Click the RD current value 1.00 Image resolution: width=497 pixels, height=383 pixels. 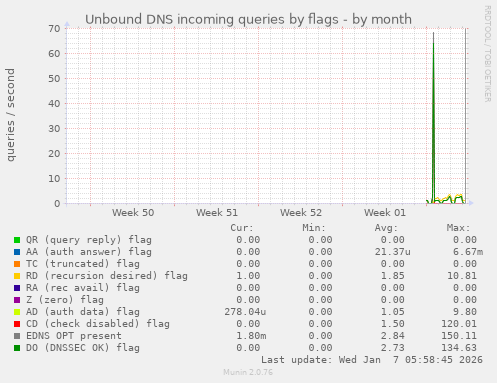coord(248,276)
